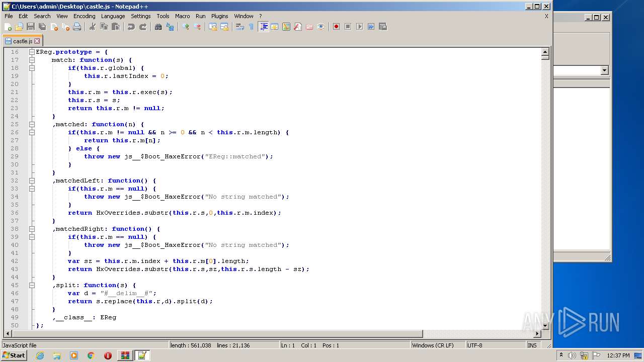
Task: Toggle Word wrap toolbar icon
Action: 240,27
